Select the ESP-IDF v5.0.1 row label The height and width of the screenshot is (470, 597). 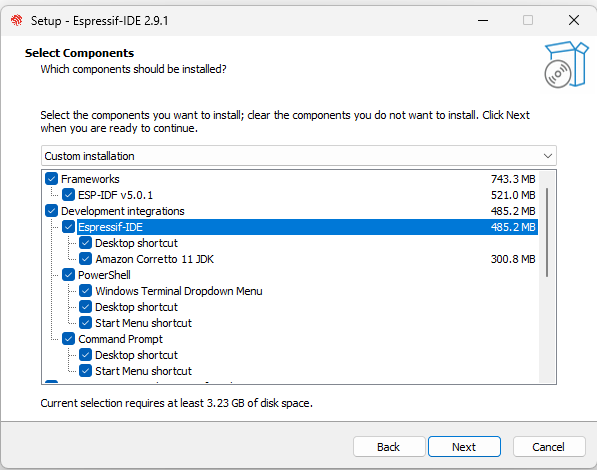pyautogui.click(x=115, y=195)
